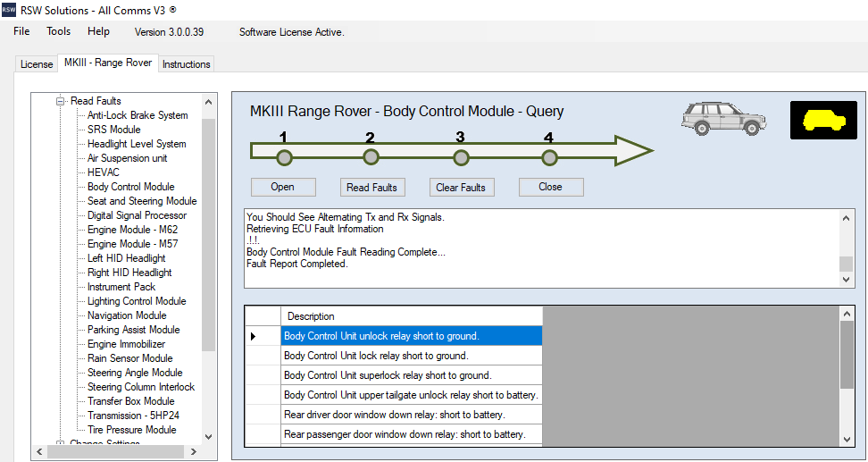
Task: Click step 2 circle indicator
Action: pyautogui.click(x=371, y=157)
